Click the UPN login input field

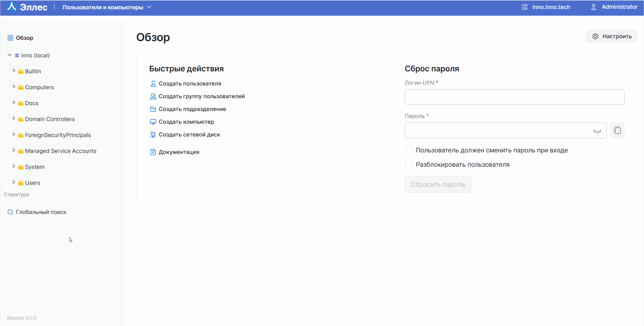[514, 97]
